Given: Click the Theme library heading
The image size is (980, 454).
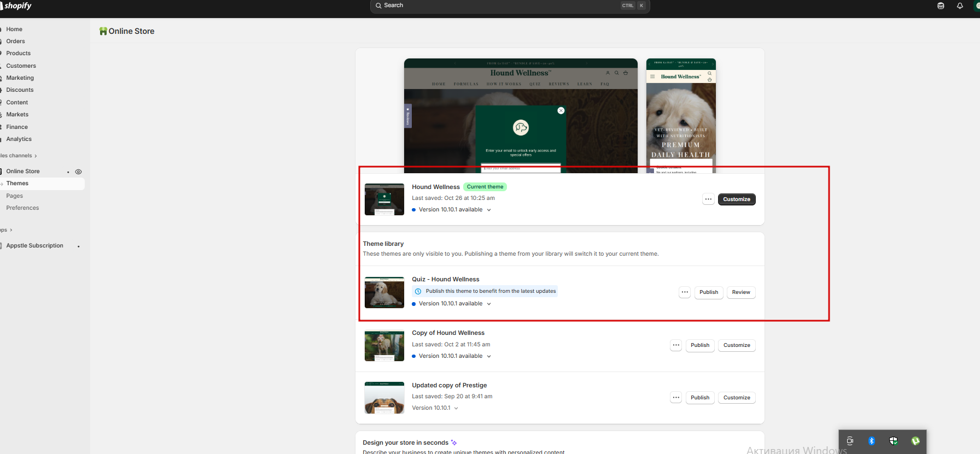Looking at the screenshot, I should pyautogui.click(x=383, y=244).
